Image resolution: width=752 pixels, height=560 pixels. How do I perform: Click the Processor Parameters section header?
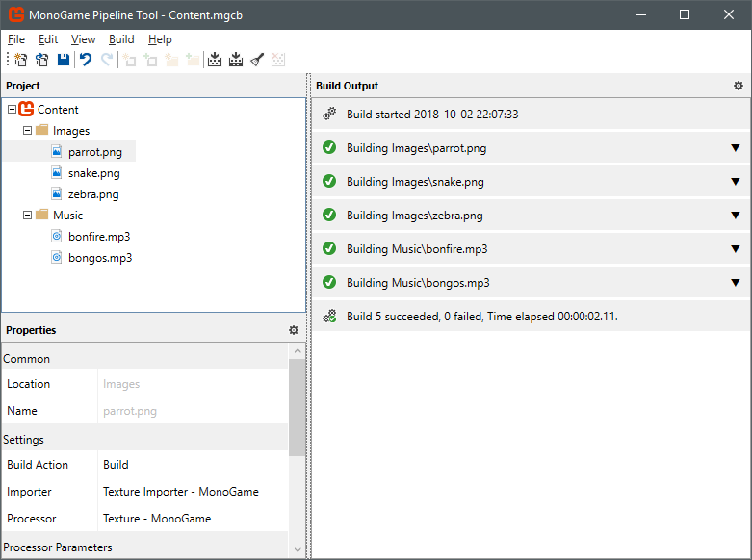[144, 547]
